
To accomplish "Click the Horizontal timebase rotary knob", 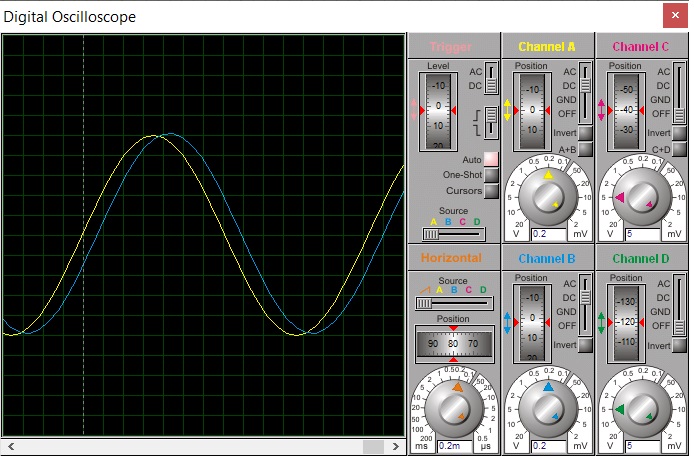I will 455,406.
